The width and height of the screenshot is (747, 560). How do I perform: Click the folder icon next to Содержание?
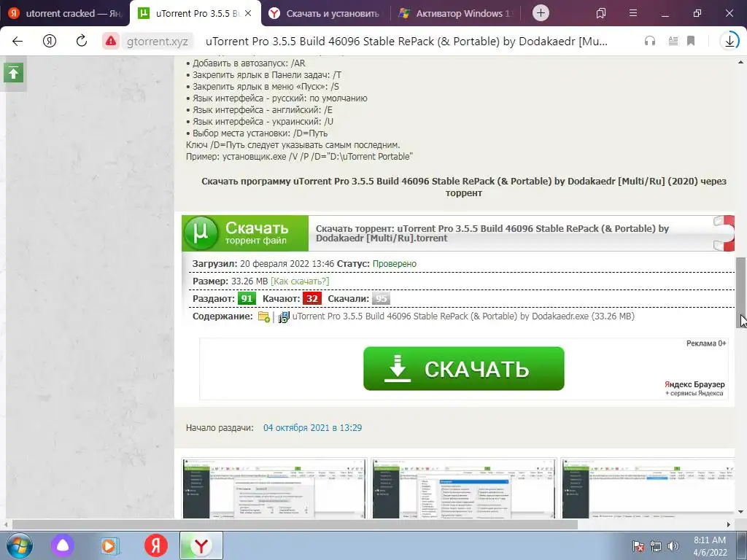tap(264, 316)
